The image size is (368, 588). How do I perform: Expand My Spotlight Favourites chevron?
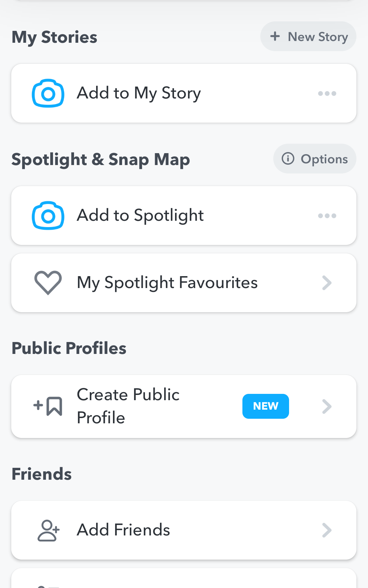pyautogui.click(x=327, y=283)
